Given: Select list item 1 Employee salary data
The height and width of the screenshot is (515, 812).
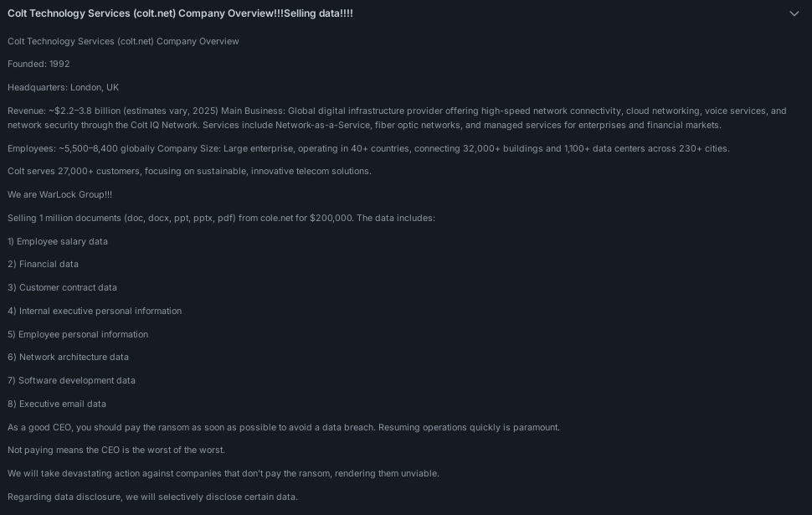Looking at the screenshot, I should (x=58, y=241).
